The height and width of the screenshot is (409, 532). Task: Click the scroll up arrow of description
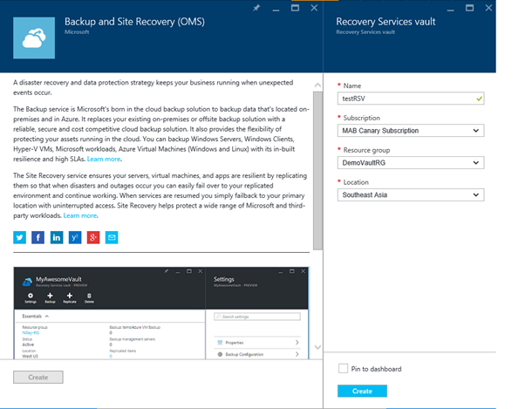click(x=317, y=85)
